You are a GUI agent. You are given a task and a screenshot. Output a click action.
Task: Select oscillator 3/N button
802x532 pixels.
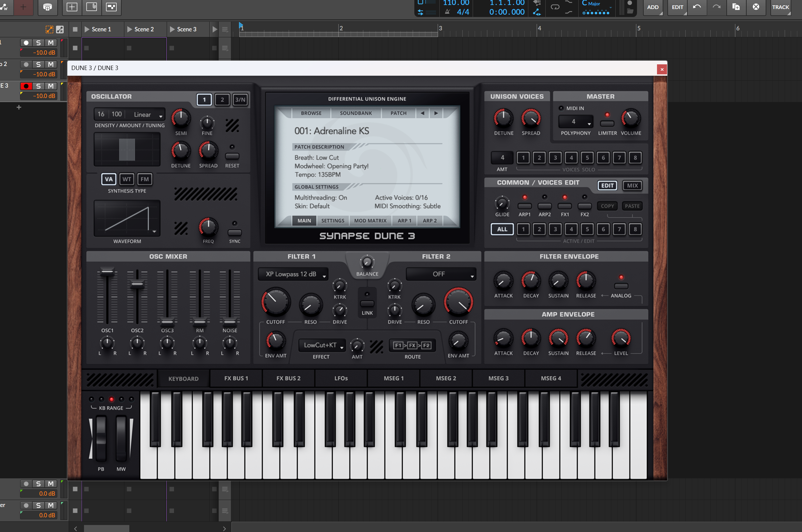point(240,99)
